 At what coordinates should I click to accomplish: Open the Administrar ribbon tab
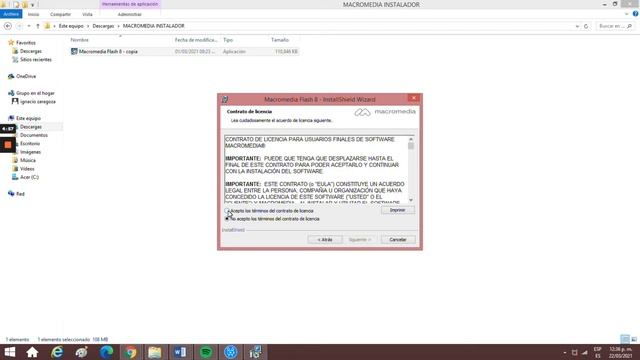coord(130,14)
